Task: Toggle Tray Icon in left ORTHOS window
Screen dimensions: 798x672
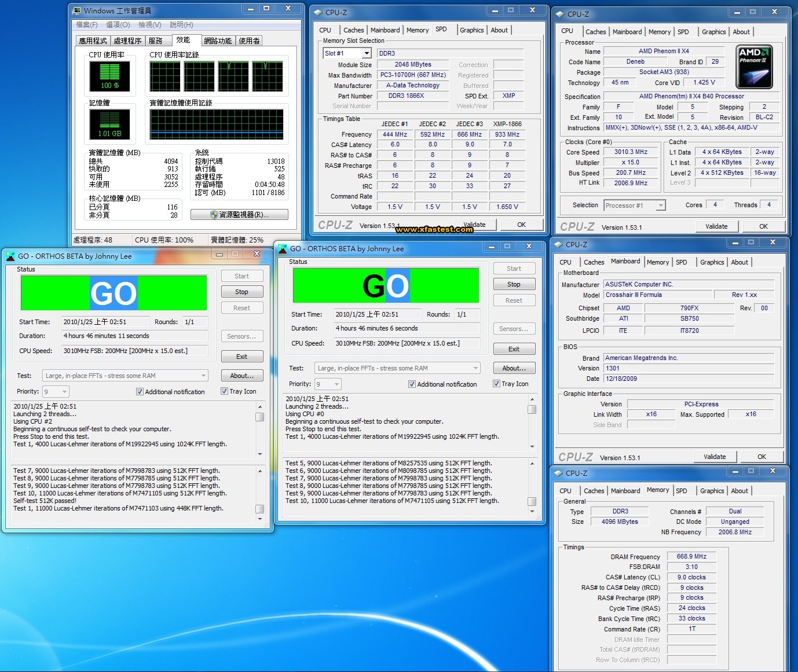Action: click(x=224, y=391)
